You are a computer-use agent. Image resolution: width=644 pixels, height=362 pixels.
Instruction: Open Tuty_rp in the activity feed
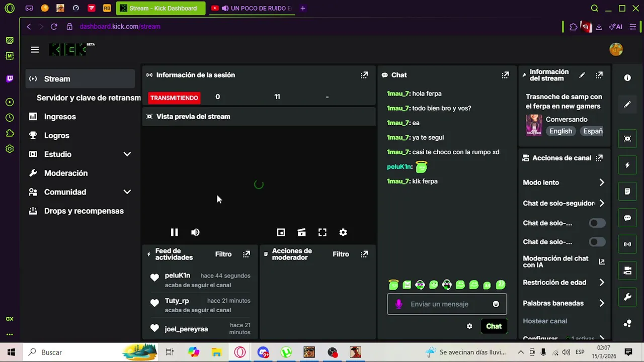tap(177, 301)
